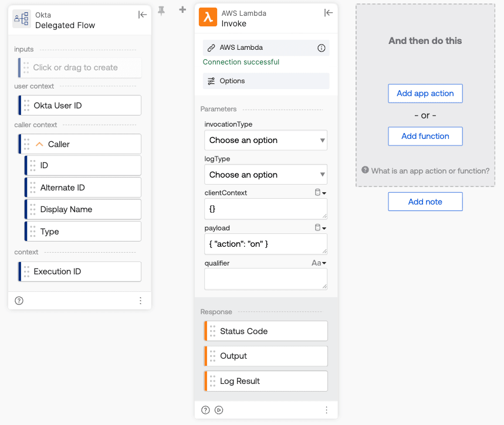Viewport: 504px width, 425px height.
Task: Grab drag handle of Status Code field
Action: (213, 331)
